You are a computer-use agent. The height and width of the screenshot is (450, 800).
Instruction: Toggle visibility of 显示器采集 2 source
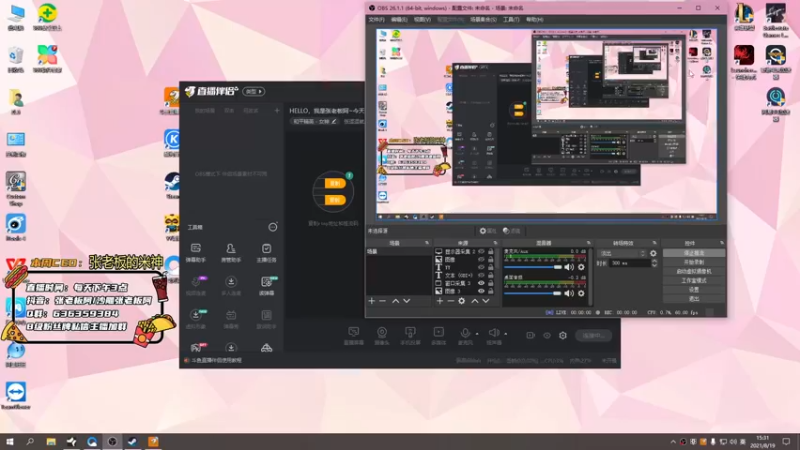click(481, 252)
